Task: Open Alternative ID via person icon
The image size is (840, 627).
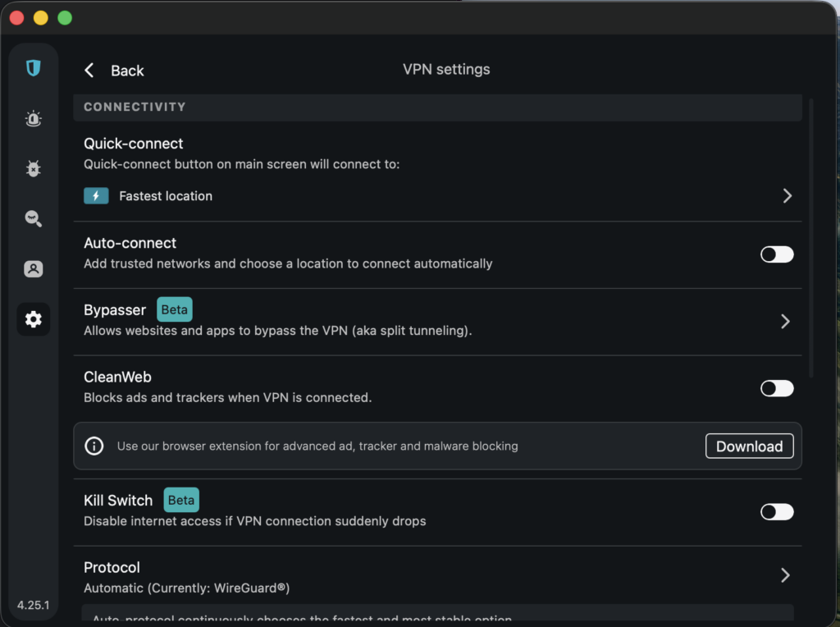Action: 33,268
